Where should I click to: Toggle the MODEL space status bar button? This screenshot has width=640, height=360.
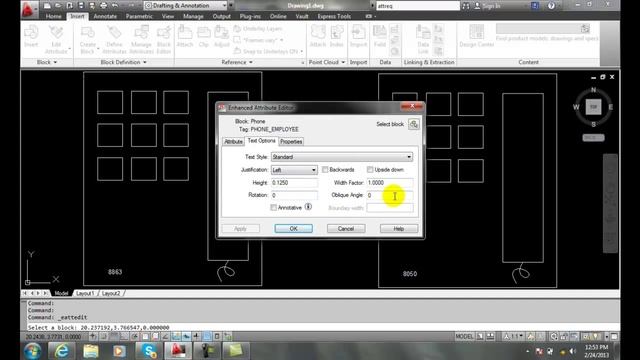pos(464,336)
